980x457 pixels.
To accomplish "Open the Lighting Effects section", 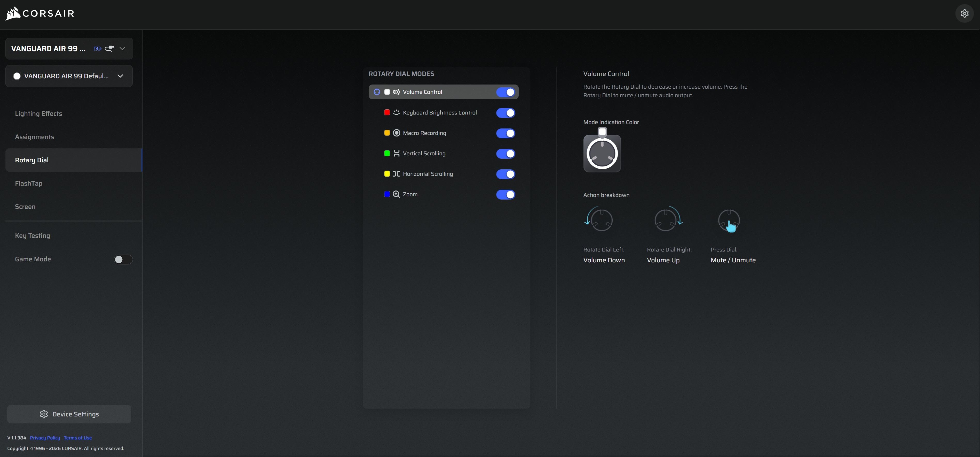I will [x=38, y=113].
